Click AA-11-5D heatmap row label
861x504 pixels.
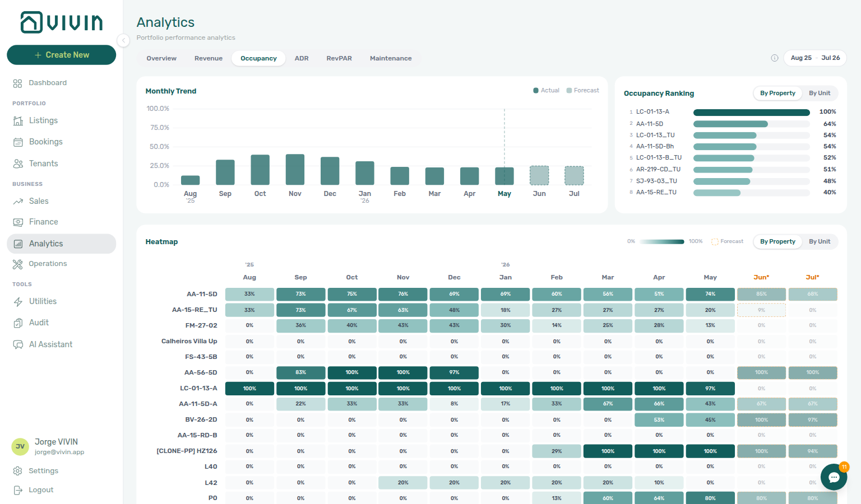[202, 294]
